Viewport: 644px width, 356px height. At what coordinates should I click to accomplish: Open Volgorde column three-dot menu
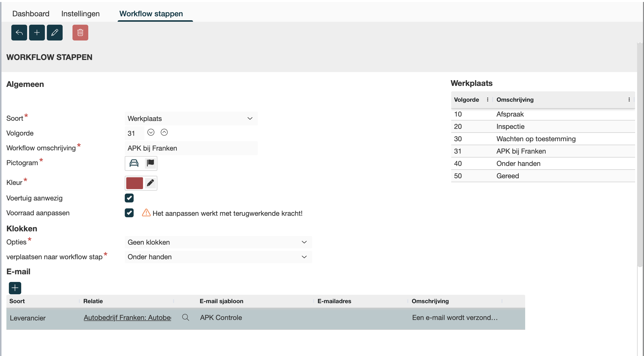tap(487, 100)
